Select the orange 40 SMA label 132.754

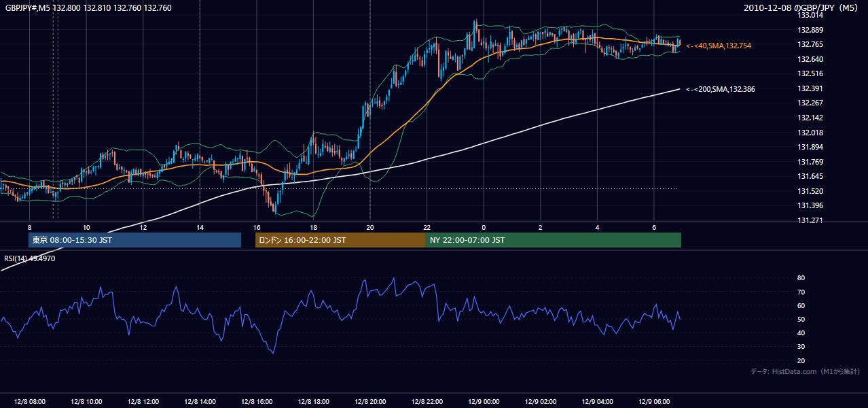719,46
